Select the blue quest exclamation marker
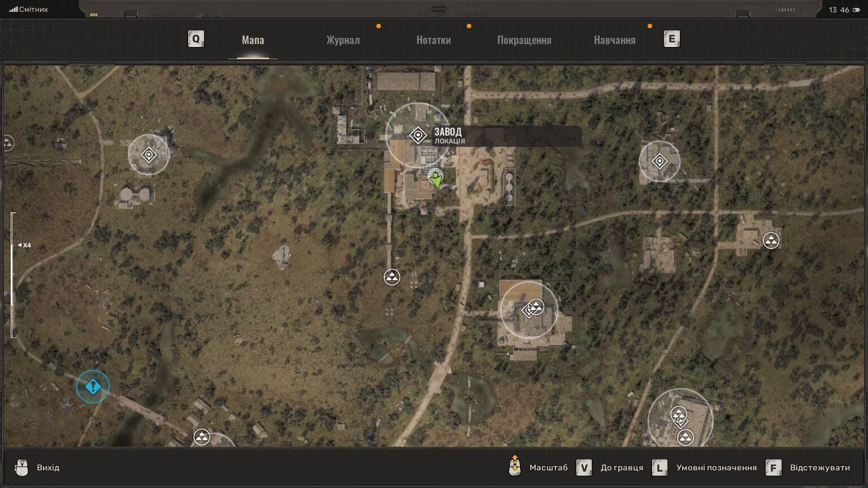 click(93, 387)
